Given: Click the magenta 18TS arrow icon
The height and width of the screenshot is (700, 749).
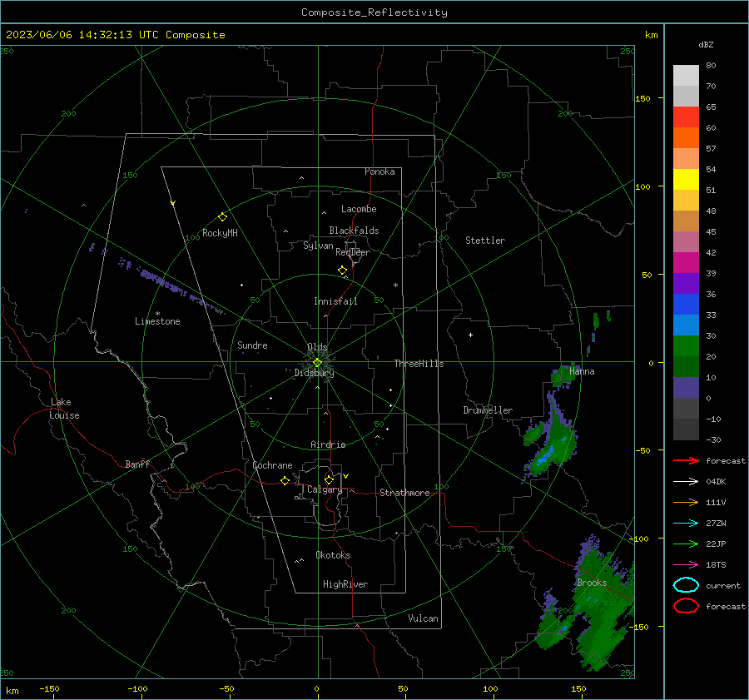Looking at the screenshot, I should point(686,565).
